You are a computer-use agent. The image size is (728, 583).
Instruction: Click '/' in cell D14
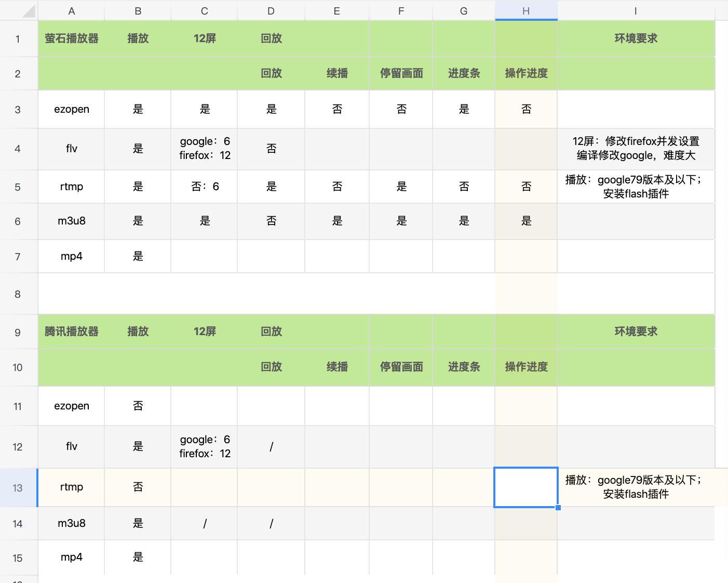point(271,523)
